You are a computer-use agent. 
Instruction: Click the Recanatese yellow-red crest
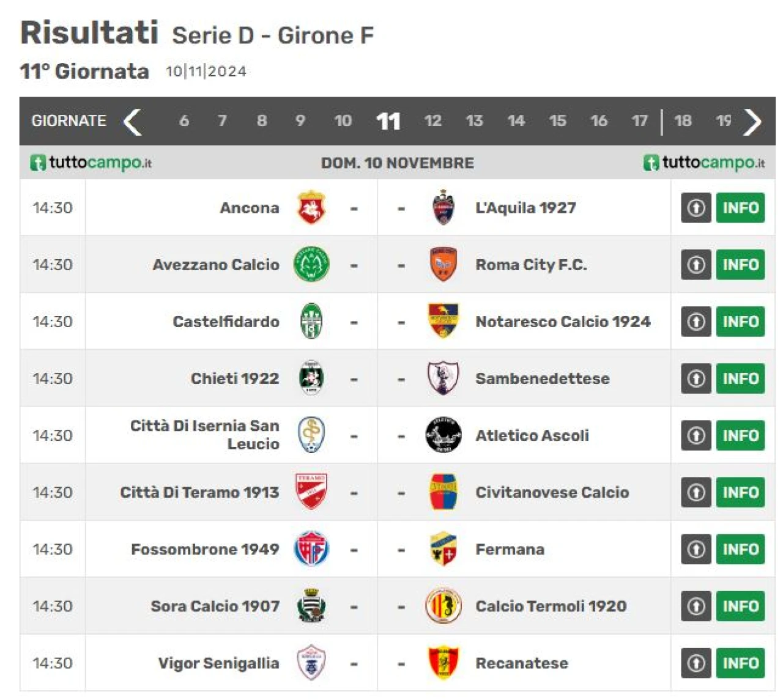[443, 663]
